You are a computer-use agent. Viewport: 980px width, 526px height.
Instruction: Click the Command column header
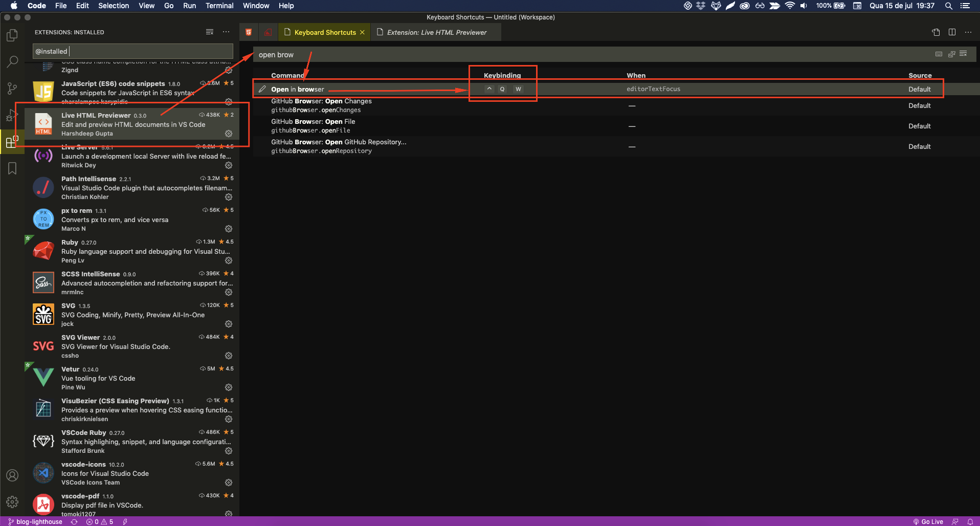click(287, 75)
